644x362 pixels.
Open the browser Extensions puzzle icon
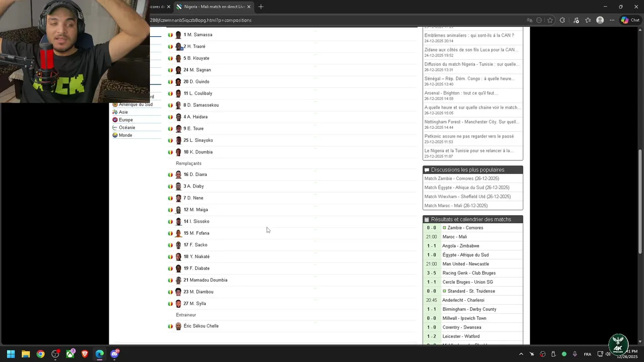(x=562, y=20)
